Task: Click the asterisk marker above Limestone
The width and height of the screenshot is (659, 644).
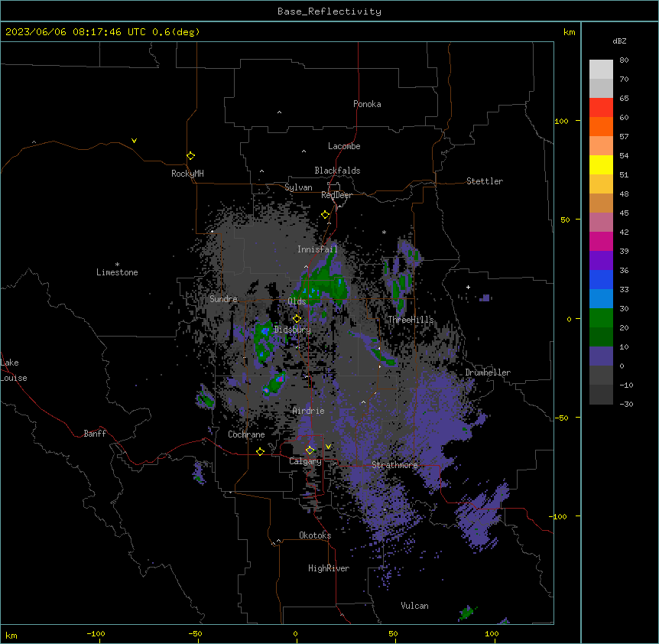Action: pyautogui.click(x=117, y=265)
